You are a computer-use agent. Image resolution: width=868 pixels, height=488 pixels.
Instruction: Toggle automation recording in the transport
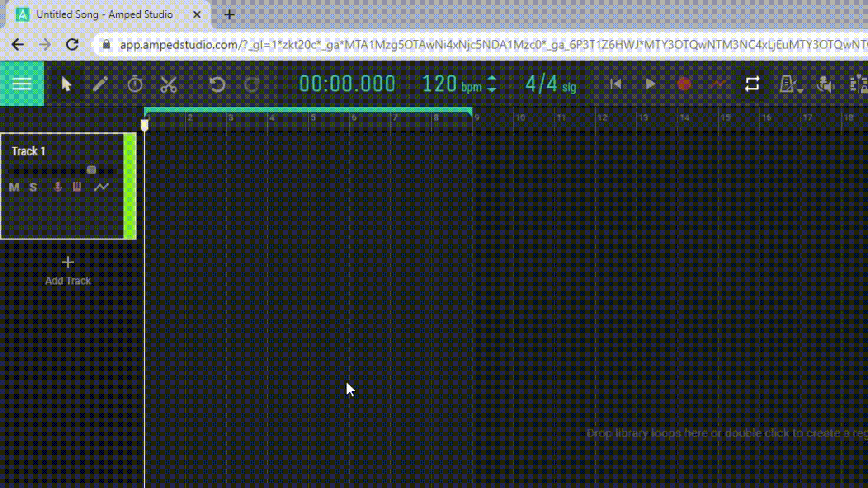coord(718,84)
